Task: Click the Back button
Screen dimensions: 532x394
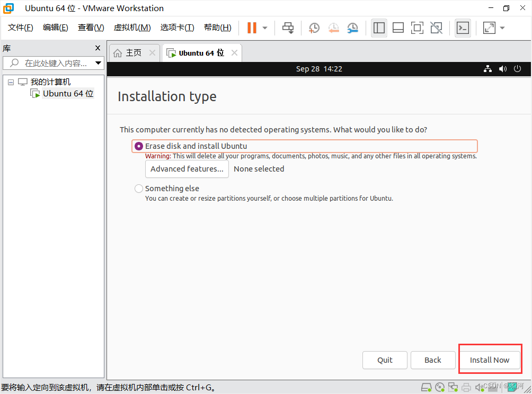Action: [433, 360]
